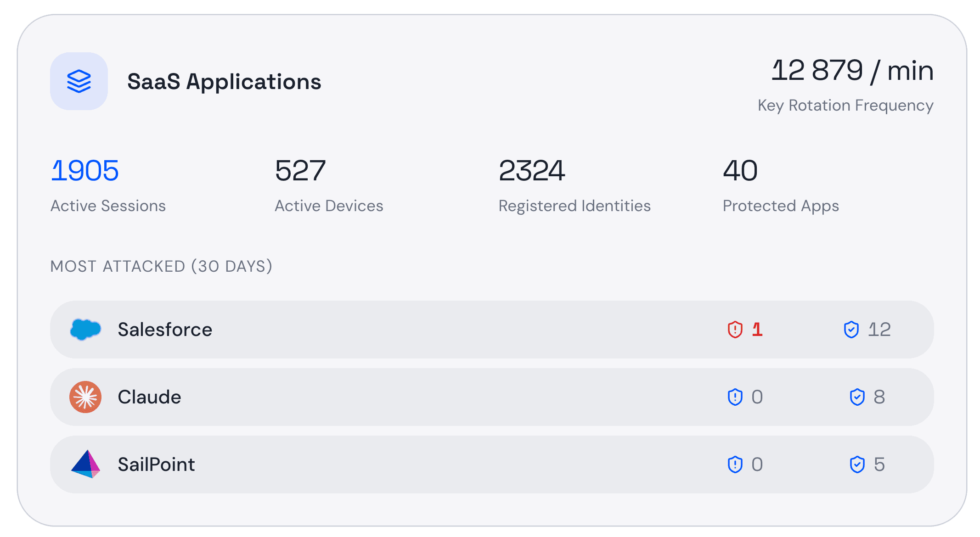
Task: Click the 527 Active Devices stat
Action: point(300,171)
